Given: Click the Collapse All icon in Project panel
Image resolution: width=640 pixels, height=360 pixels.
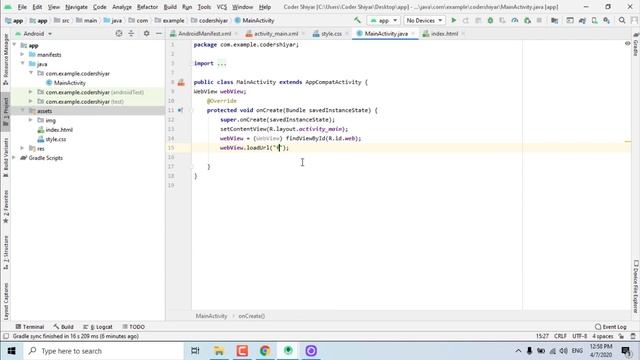Looking at the screenshot, I should [x=131, y=33].
